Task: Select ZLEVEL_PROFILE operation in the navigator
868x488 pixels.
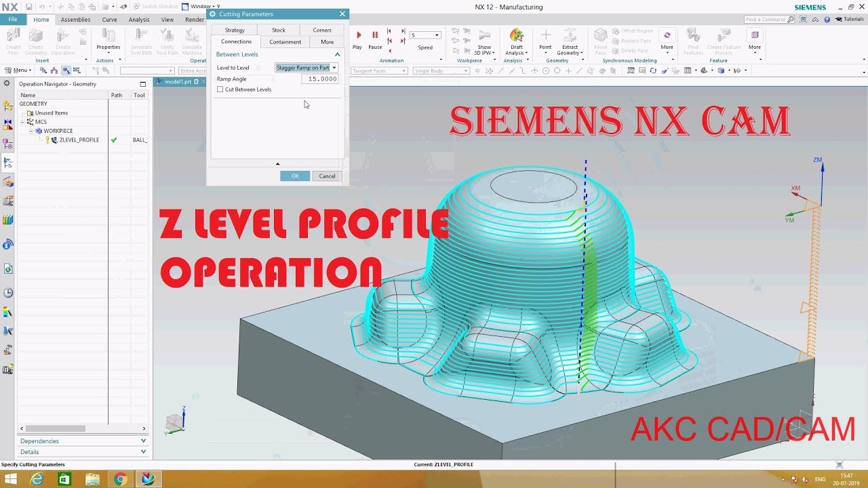Action: pos(79,140)
